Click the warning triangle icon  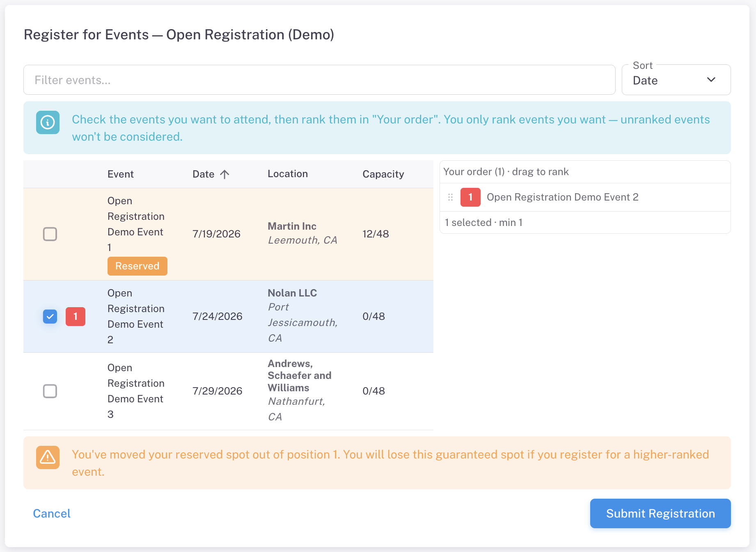[x=48, y=457]
